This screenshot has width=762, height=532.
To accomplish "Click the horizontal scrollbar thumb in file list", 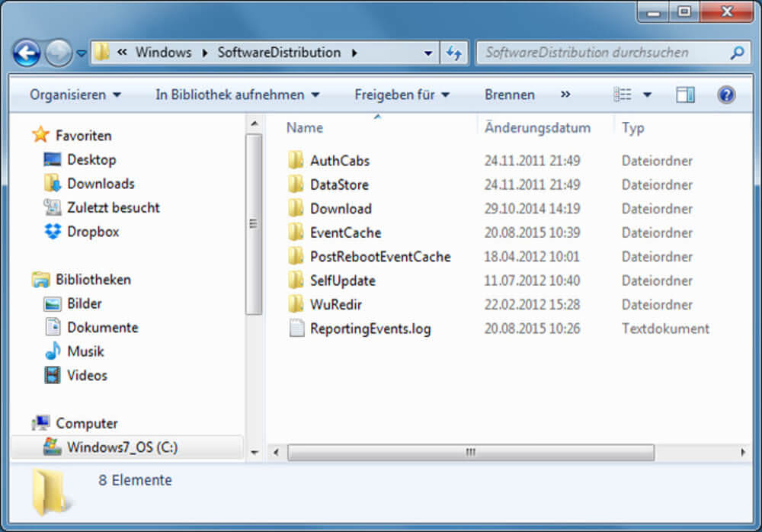I will (470, 452).
